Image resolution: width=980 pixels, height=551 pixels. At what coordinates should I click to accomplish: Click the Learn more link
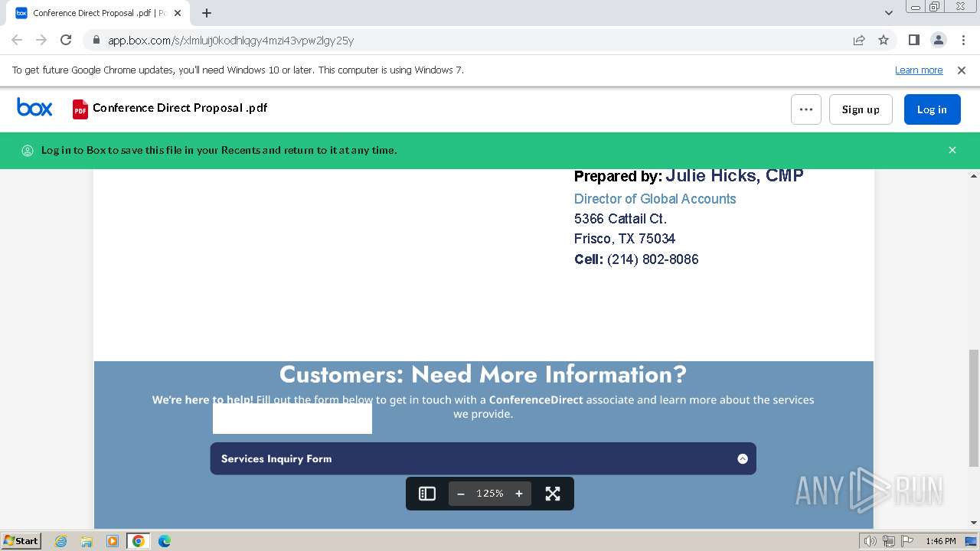tap(919, 70)
